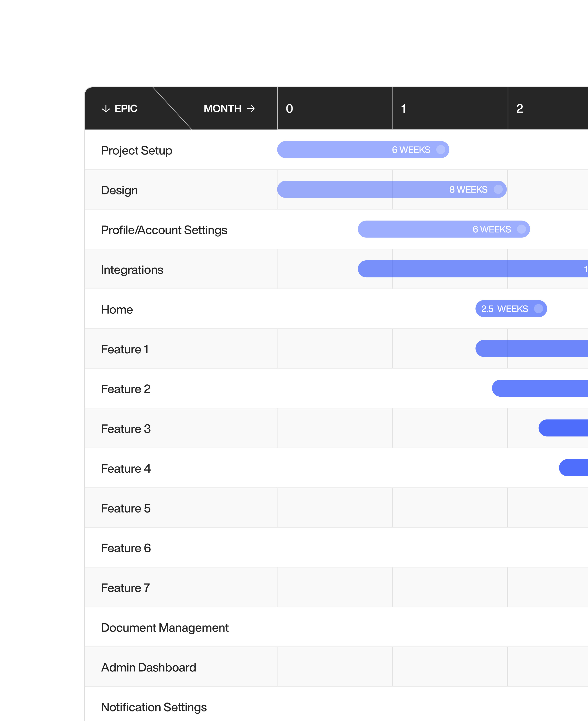Click the circle on Design 8 weeks bar
The width and height of the screenshot is (588, 721).
point(498,189)
